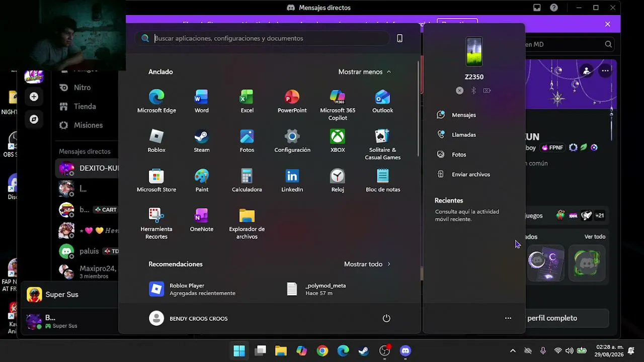Click the power button in Start menu

tap(386, 318)
